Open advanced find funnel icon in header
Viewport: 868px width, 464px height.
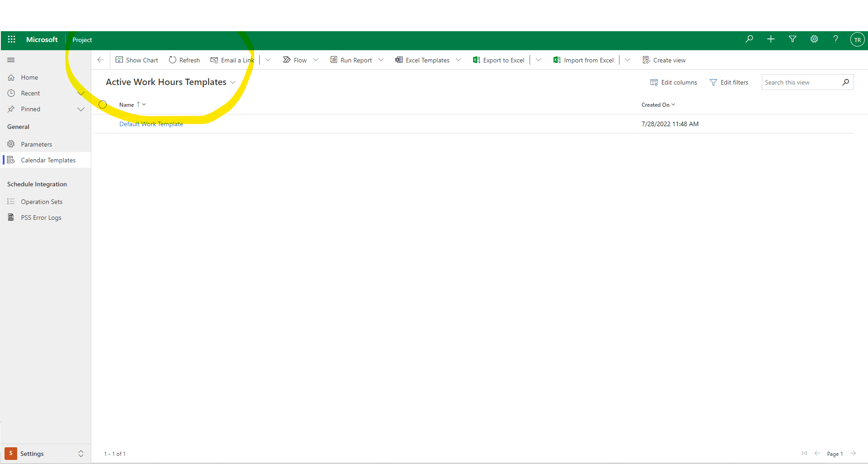tap(793, 39)
